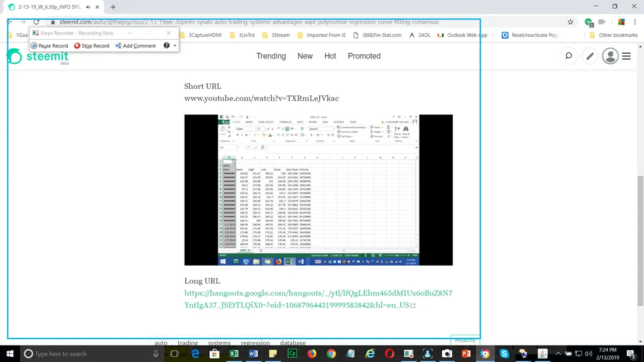Open Task View on taskbar

[x=174, y=353]
